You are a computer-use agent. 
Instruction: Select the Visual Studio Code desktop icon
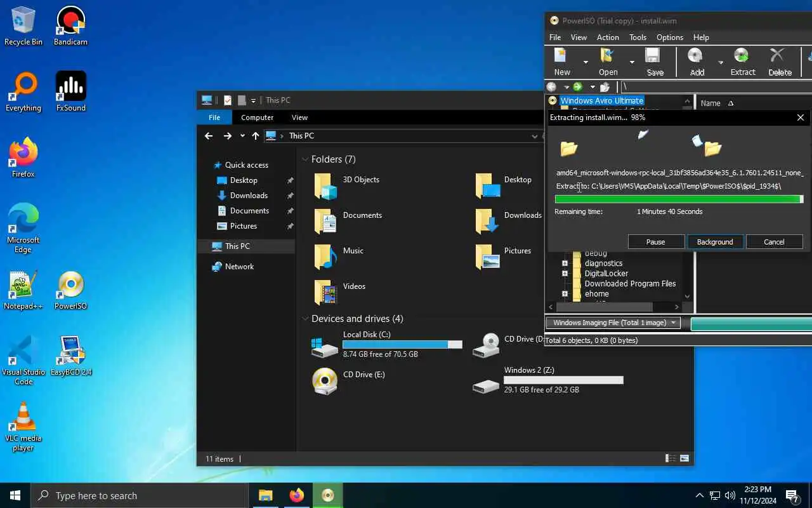point(23,361)
